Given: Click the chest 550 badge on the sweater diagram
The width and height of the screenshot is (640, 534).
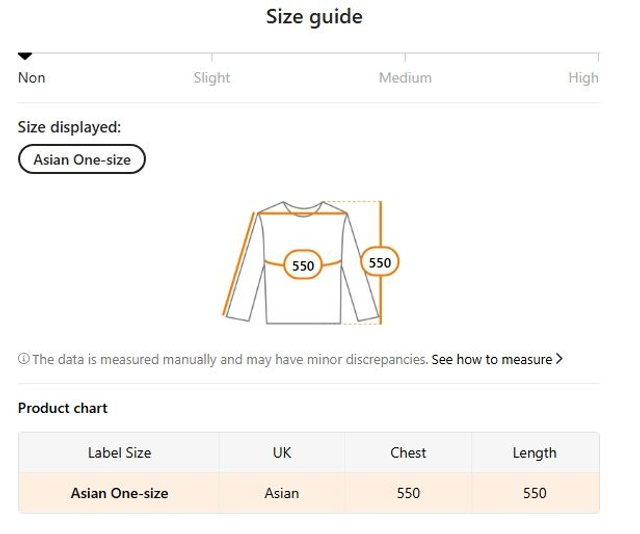Looking at the screenshot, I should click(303, 266).
